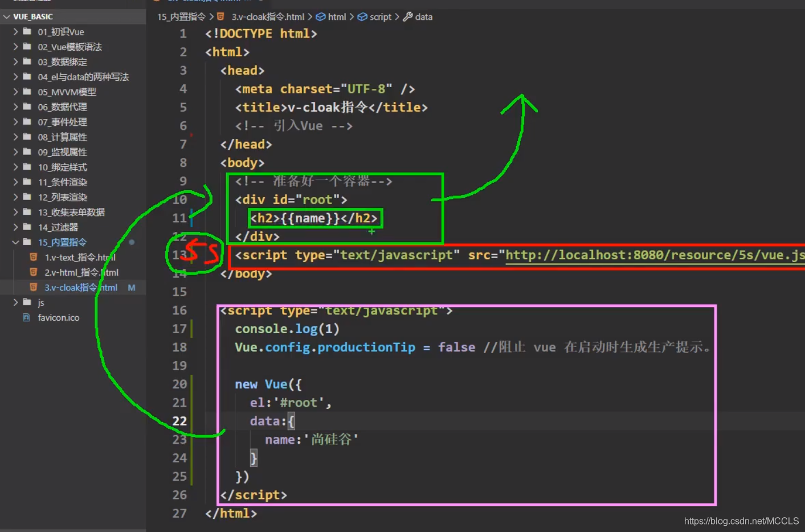Screen dimensions: 805x532
Task: Open the favicon.ico file
Action: 59,317
